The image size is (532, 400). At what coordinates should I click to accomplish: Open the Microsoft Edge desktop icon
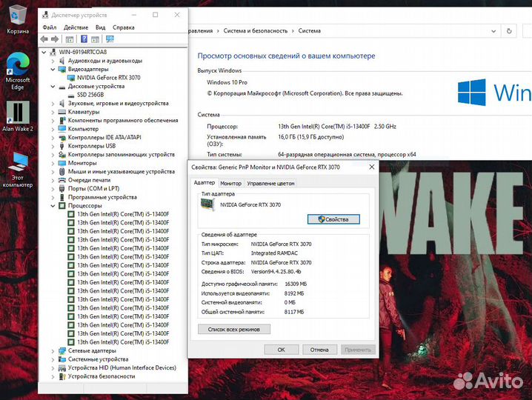pos(18,72)
